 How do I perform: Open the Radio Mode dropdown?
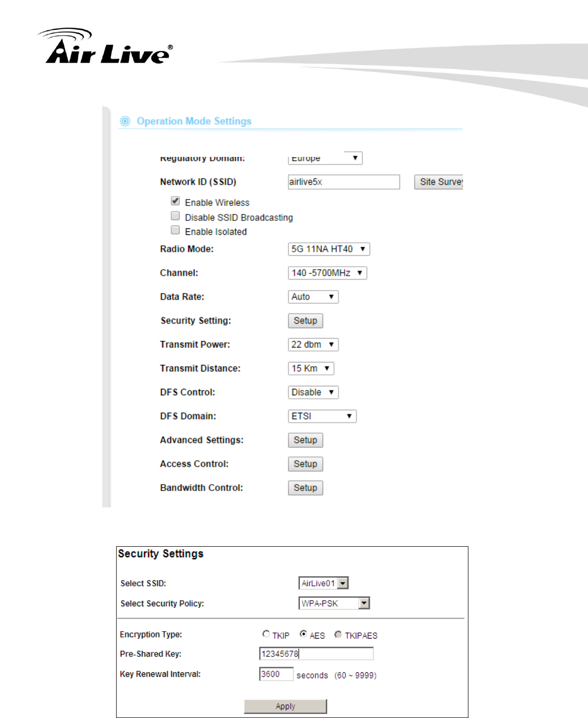point(329,249)
